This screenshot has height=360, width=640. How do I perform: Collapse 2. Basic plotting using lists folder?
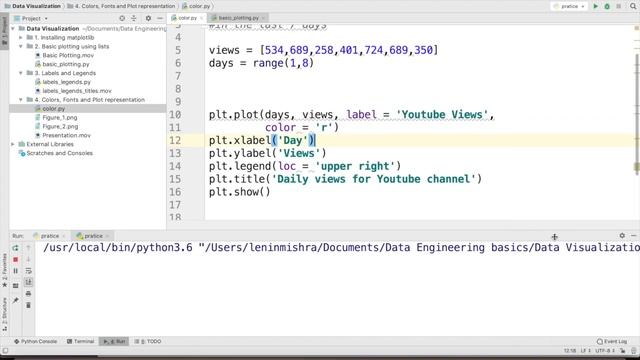tap(21, 47)
